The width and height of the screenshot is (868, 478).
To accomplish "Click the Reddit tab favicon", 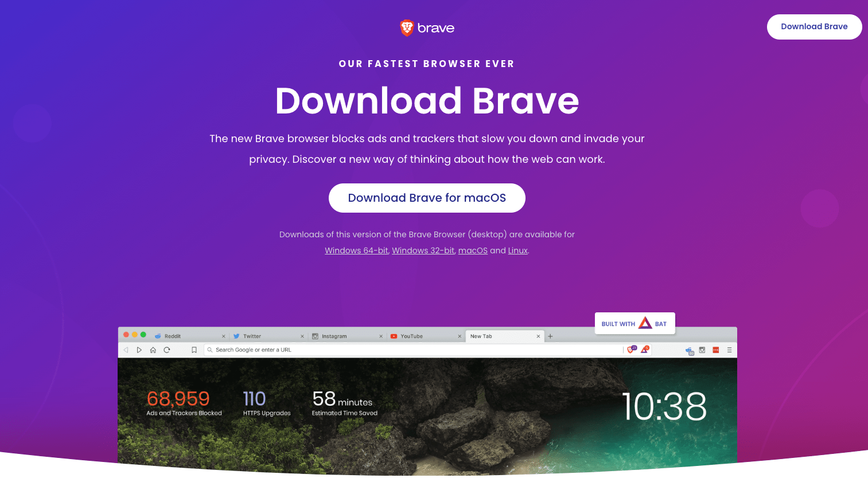I will click(x=158, y=336).
